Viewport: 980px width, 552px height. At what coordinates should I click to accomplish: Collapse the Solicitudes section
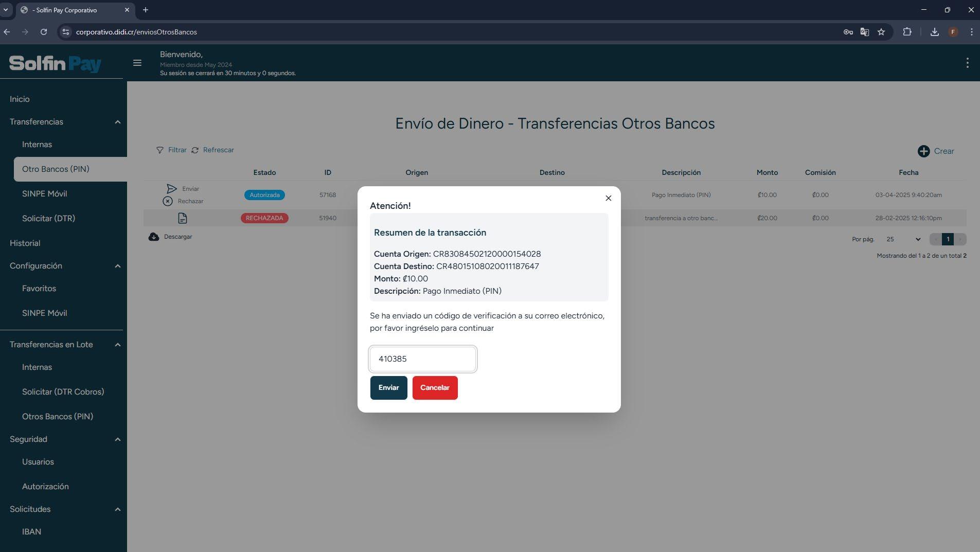point(117,509)
